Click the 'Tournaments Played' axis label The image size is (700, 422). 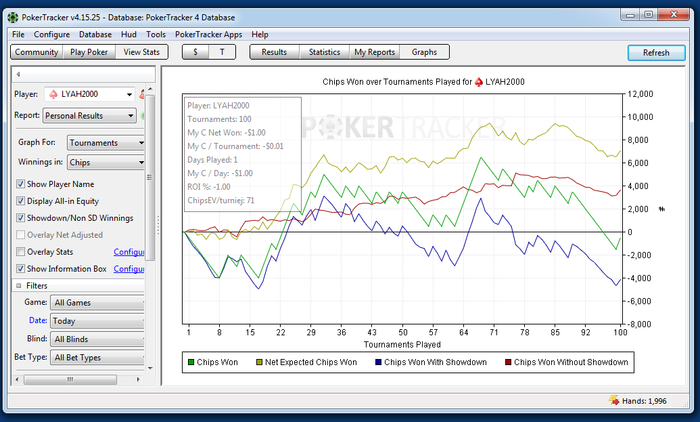(402, 344)
